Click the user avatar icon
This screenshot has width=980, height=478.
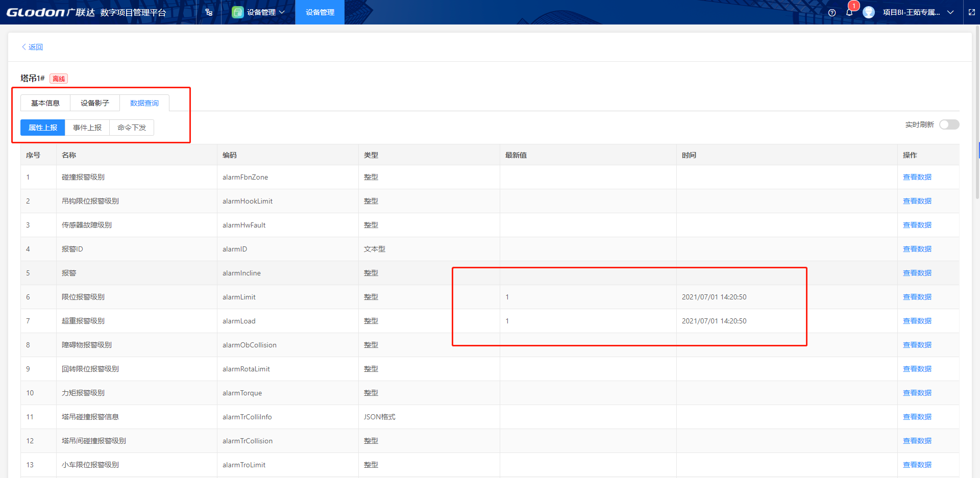(x=869, y=12)
